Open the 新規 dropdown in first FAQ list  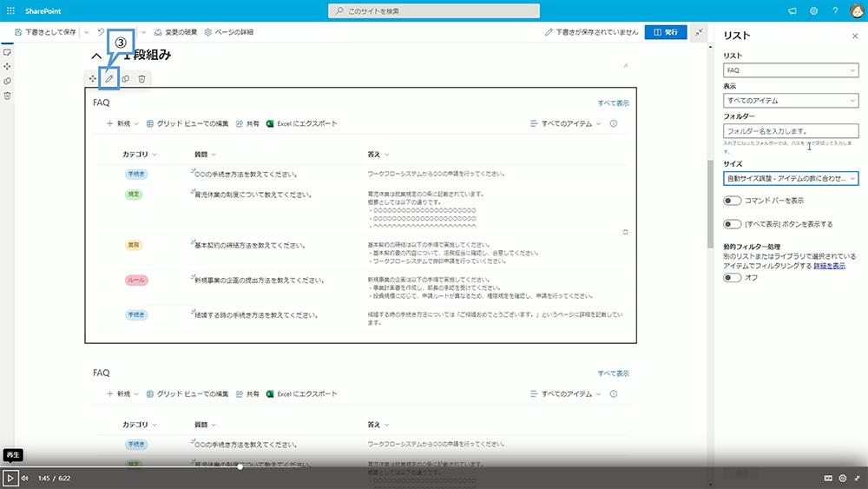click(122, 123)
